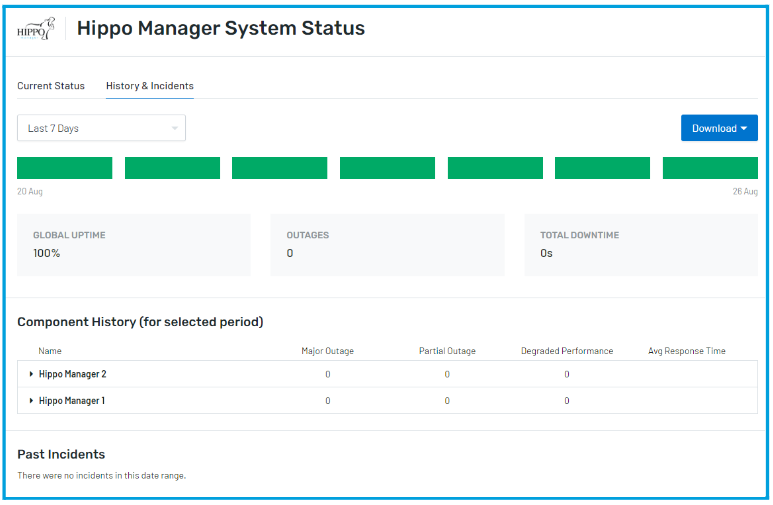The width and height of the screenshot is (773, 505).
Task: Open the Download button menu
Action: (719, 128)
